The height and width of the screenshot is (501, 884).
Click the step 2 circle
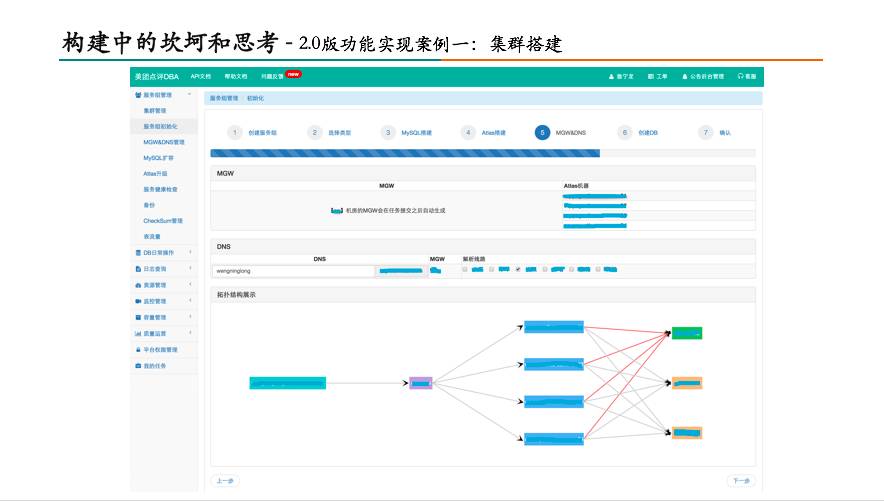coord(315,132)
